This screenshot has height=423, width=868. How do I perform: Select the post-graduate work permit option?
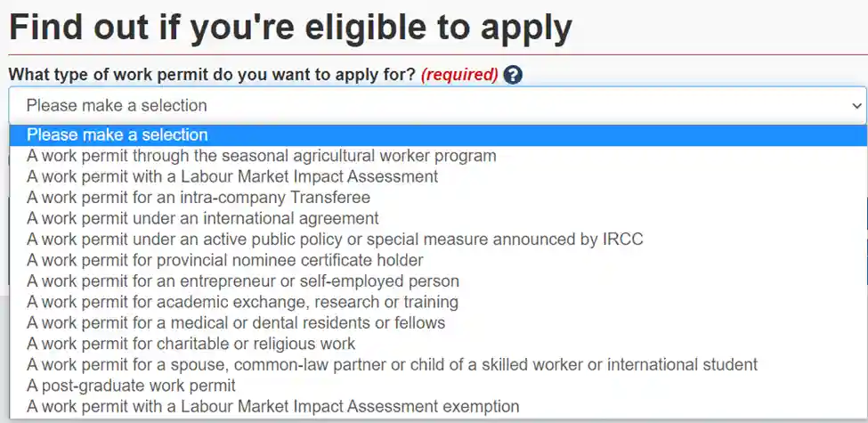pos(437,386)
